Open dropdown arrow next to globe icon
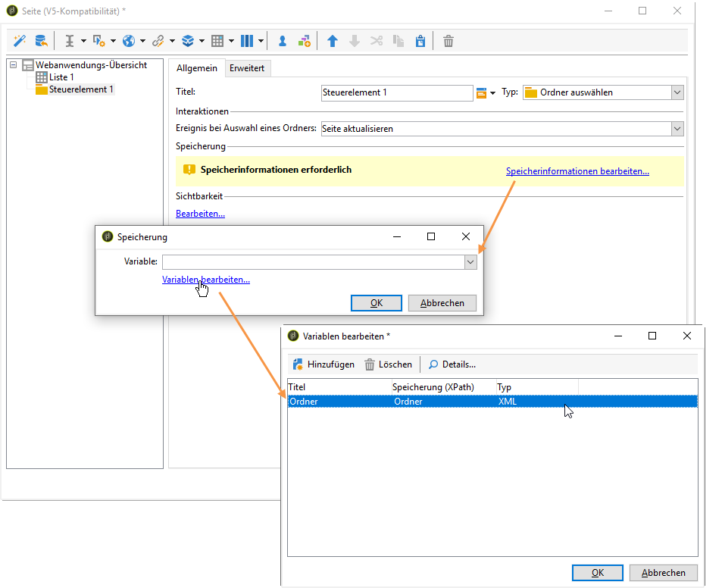 (142, 41)
